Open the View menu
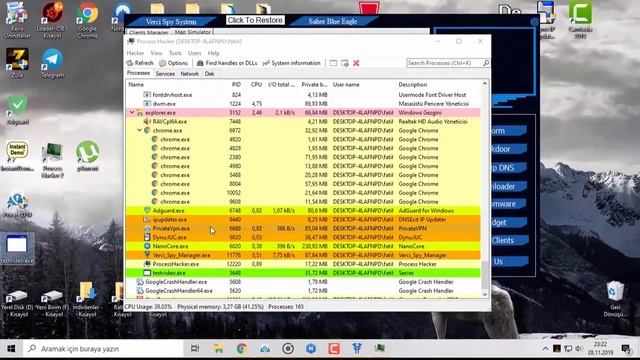Viewport: 640px width, 360px height. pyautogui.click(x=156, y=53)
